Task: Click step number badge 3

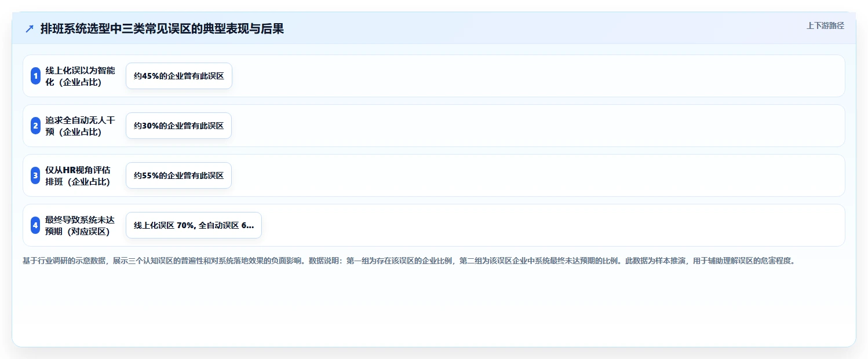Action: (x=35, y=175)
